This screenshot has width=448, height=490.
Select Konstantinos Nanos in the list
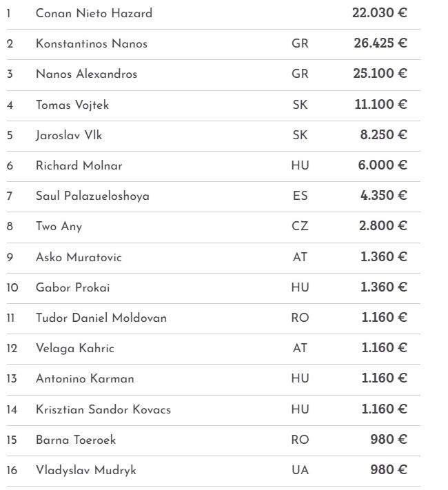[92, 43]
